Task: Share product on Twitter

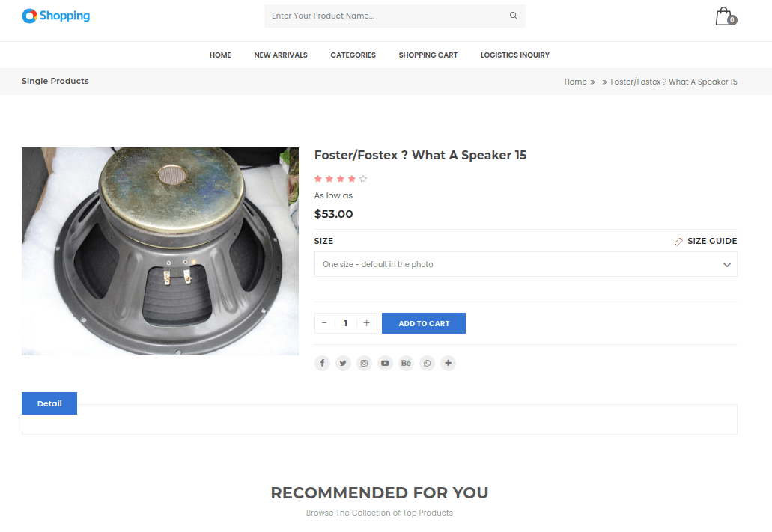Action: pos(343,363)
